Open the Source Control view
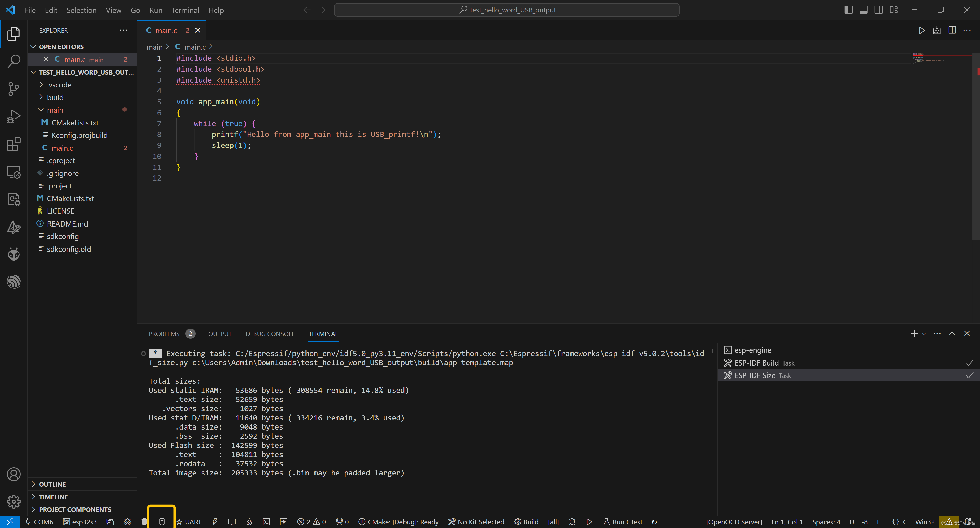980x528 pixels. (x=14, y=89)
